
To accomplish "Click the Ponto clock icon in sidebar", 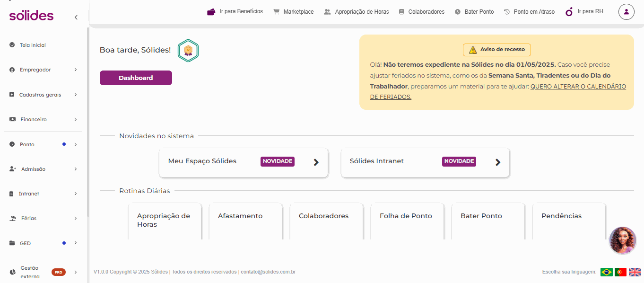I will [x=12, y=144].
